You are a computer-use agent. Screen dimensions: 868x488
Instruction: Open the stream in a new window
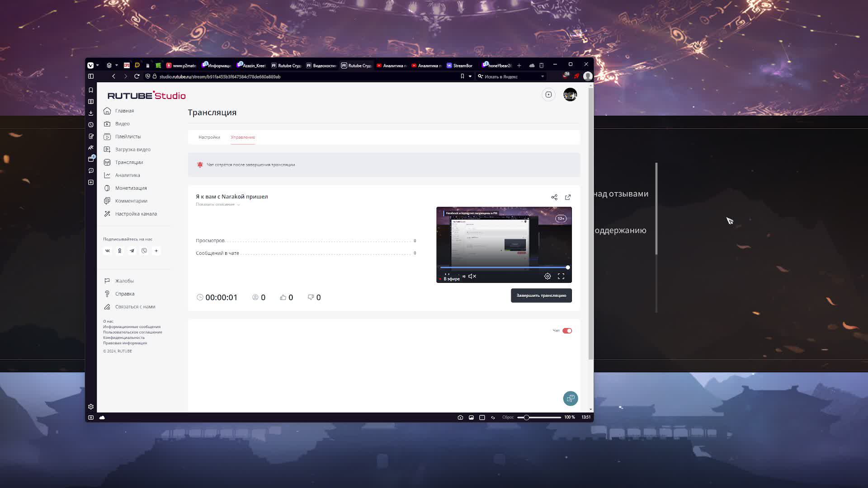(x=568, y=197)
